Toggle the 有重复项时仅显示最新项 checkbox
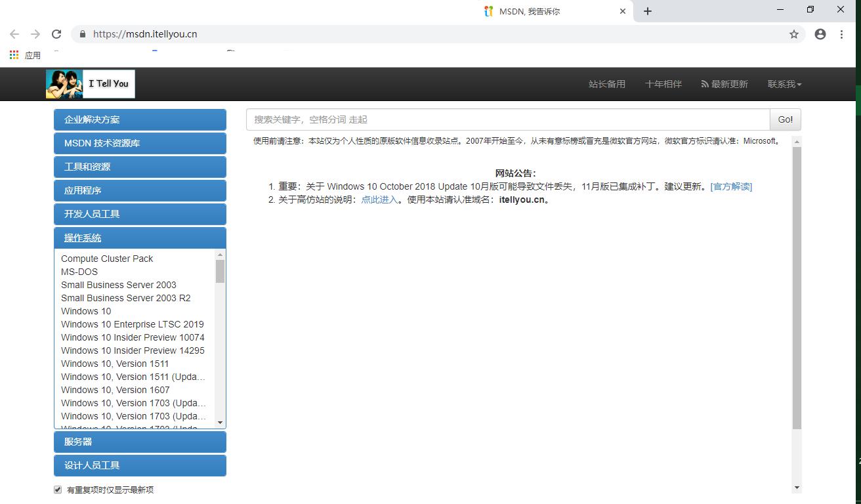The width and height of the screenshot is (861, 504). (58, 489)
